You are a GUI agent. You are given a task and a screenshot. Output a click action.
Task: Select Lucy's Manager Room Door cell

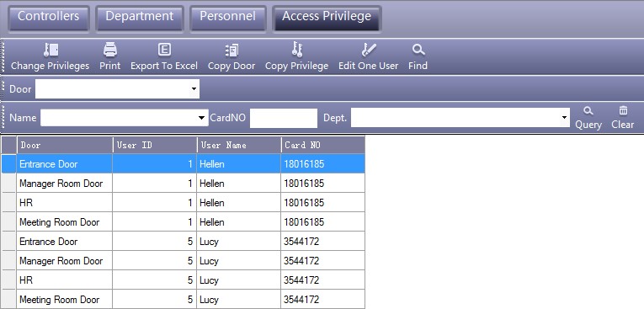(65, 260)
